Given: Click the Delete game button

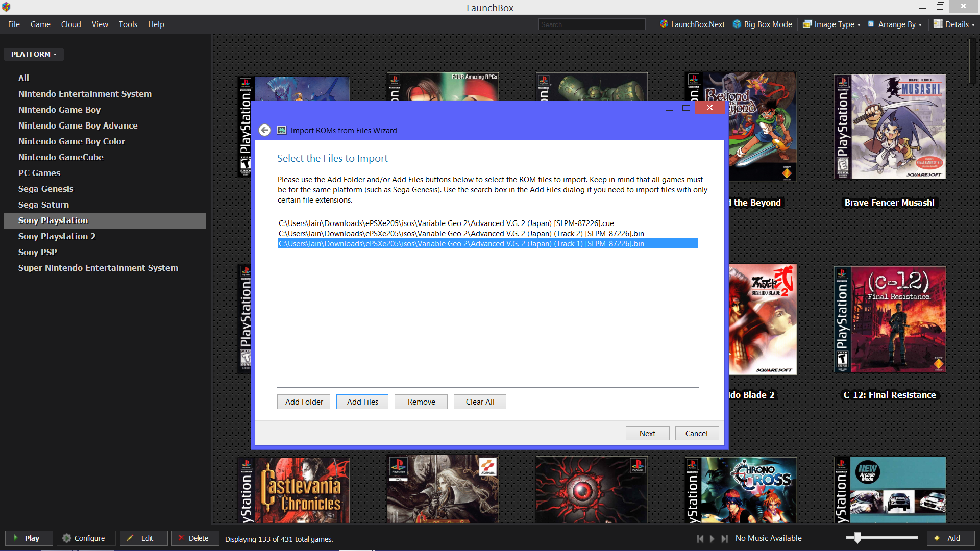Looking at the screenshot, I should pyautogui.click(x=195, y=538).
